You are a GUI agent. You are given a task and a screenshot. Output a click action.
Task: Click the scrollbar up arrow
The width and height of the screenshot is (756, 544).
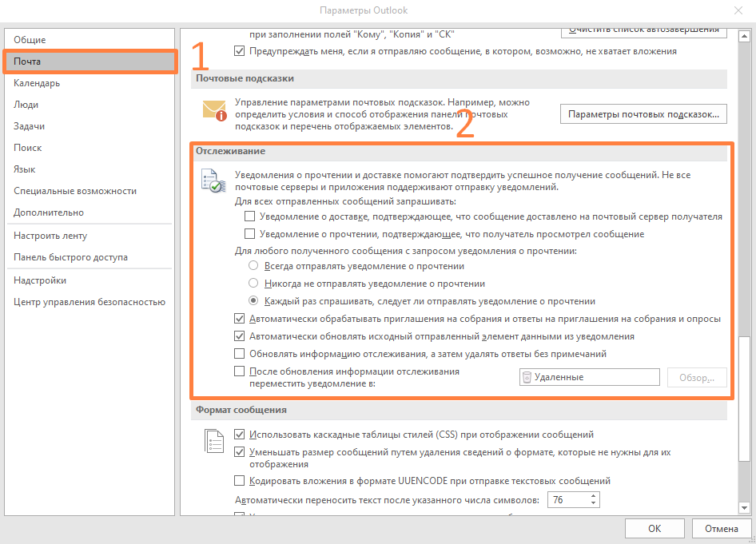pyautogui.click(x=744, y=36)
